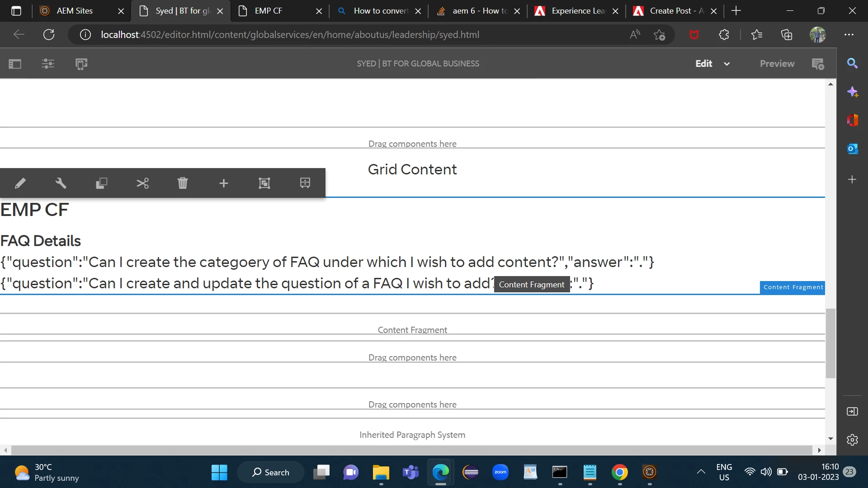Open the Page Information sliders icon
The image size is (868, 488).
click(x=48, y=64)
